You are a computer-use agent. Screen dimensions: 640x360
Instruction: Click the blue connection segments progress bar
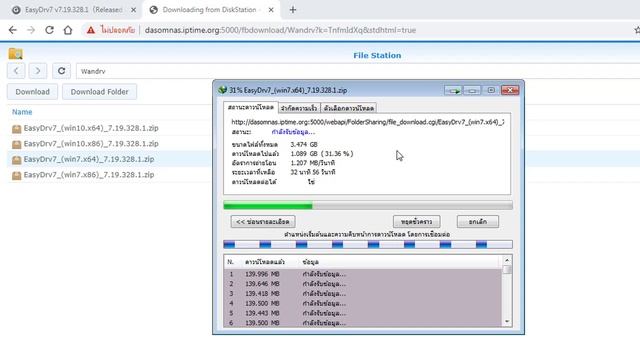coord(368,244)
